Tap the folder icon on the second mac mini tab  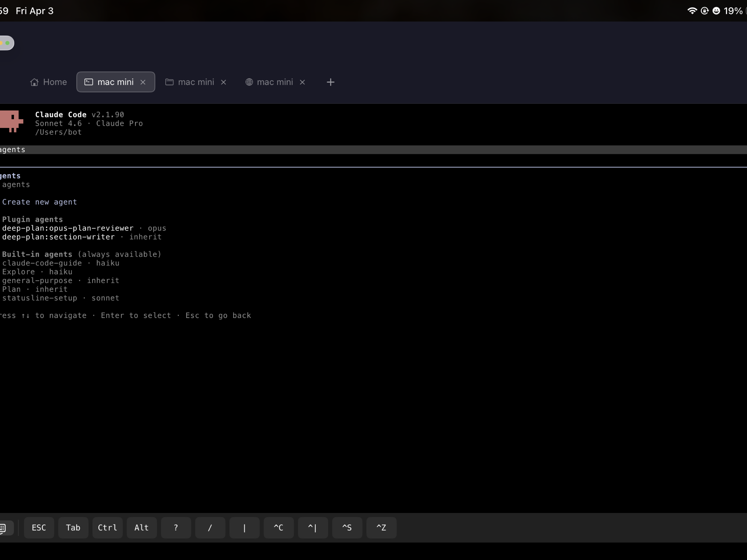click(170, 82)
